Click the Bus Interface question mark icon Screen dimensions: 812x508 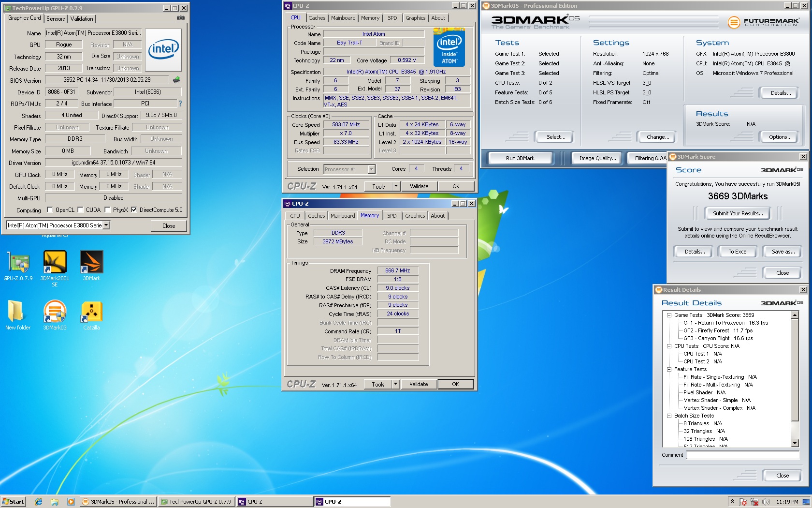(180, 104)
